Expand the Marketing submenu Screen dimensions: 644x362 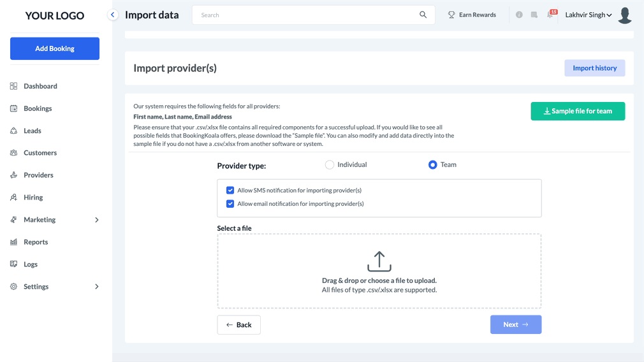[x=97, y=220]
